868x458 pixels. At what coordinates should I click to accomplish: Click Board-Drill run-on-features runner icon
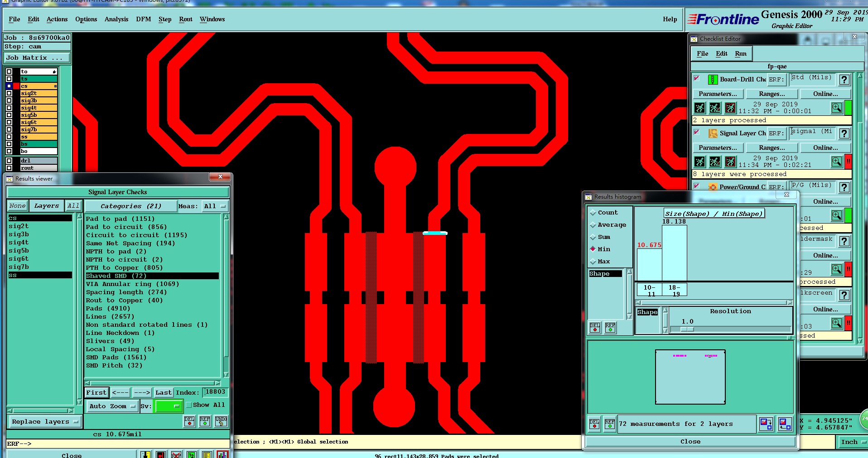coord(700,108)
